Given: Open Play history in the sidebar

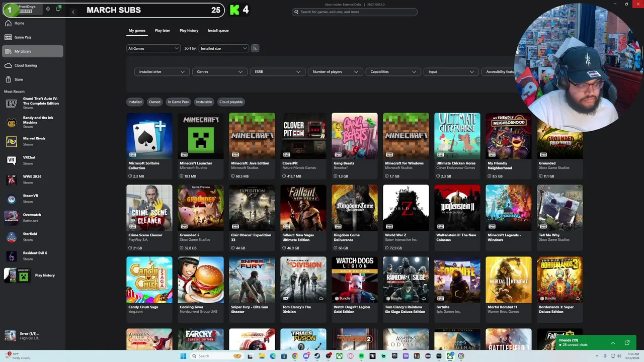Looking at the screenshot, I should click(33, 275).
